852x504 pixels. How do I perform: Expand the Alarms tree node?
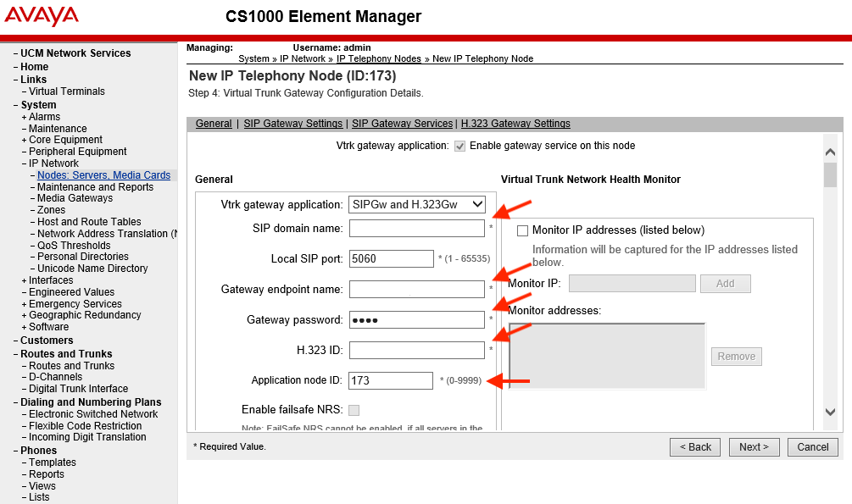click(24, 117)
